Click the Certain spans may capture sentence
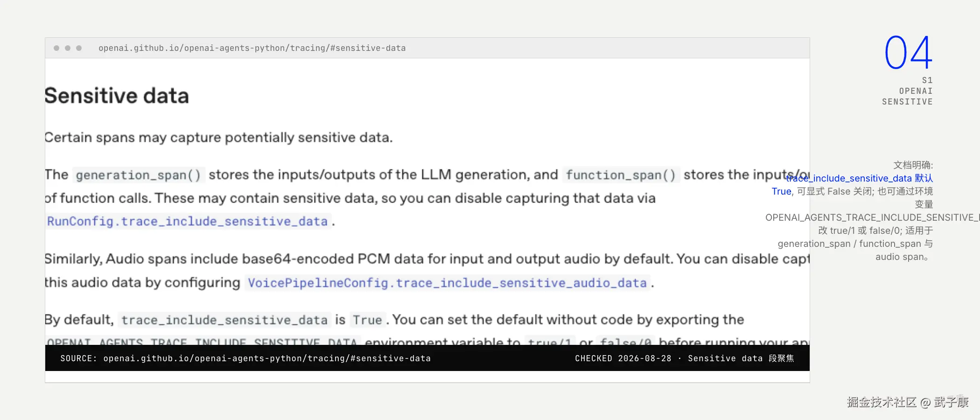 [219, 138]
